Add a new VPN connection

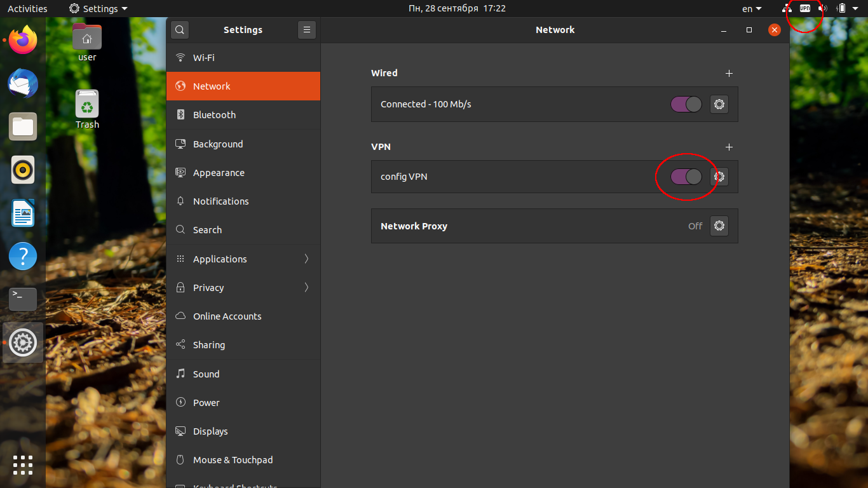click(x=729, y=147)
